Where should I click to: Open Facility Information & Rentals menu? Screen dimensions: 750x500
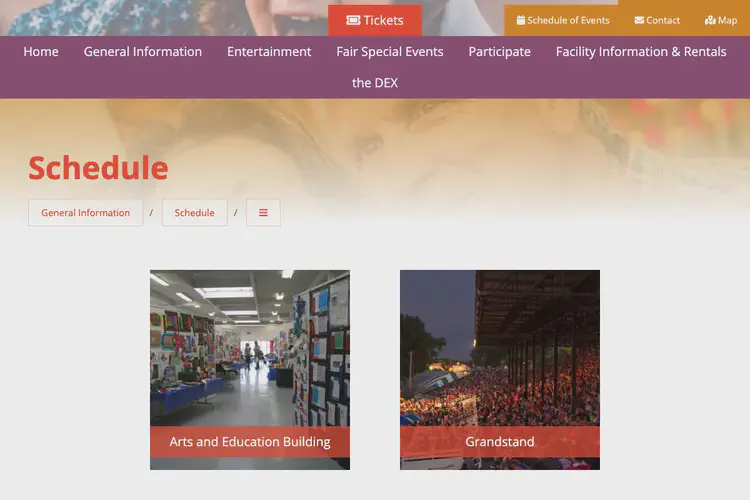pyautogui.click(x=641, y=52)
